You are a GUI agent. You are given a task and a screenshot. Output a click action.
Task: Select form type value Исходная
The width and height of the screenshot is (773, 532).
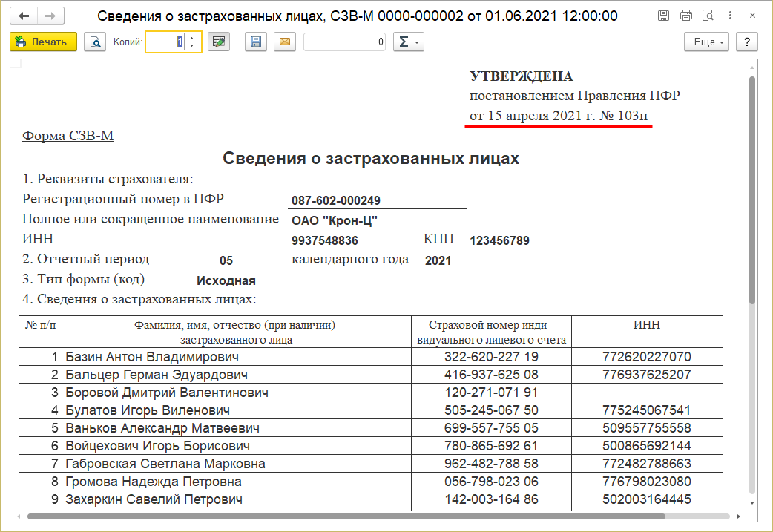point(226,280)
